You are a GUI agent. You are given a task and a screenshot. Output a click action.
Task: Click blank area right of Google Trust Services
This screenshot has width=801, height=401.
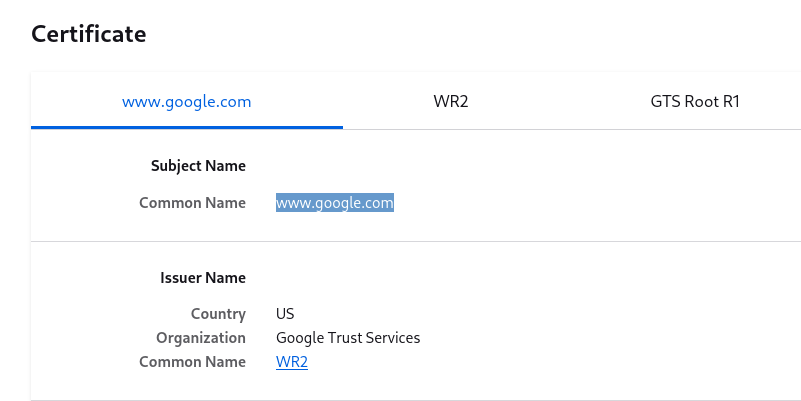point(600,338)
